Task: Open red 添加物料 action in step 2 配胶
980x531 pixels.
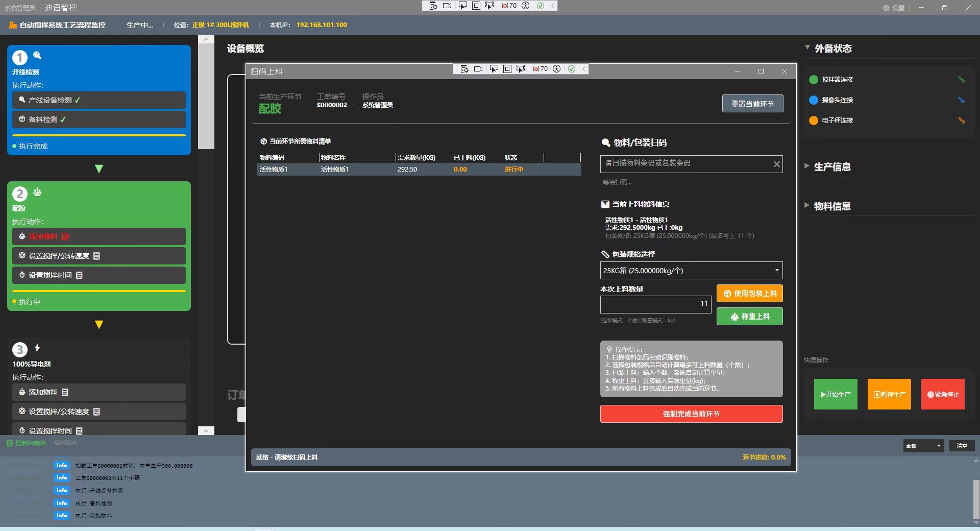Action: [99, 236]
